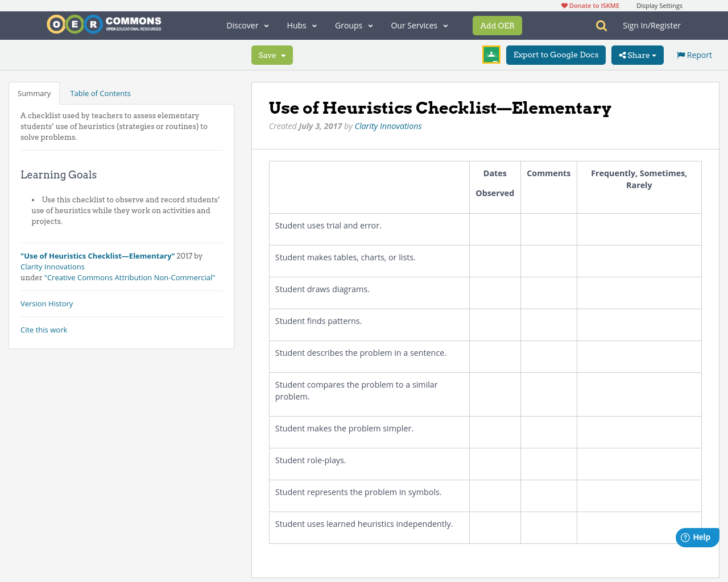728x582 pixels.
Task: Click the Donate to ISKME heart
Action: (x=563, y=5)
